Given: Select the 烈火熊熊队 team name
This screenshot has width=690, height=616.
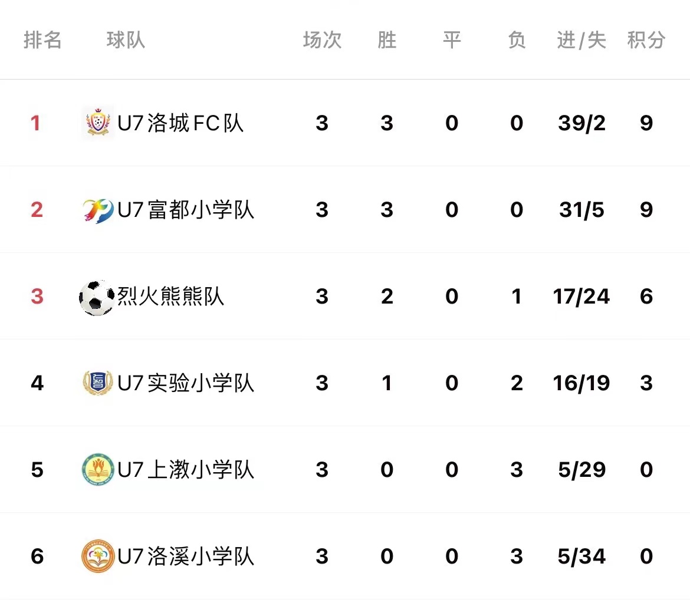Looking at the screenshot, I should tap(171, 296).
